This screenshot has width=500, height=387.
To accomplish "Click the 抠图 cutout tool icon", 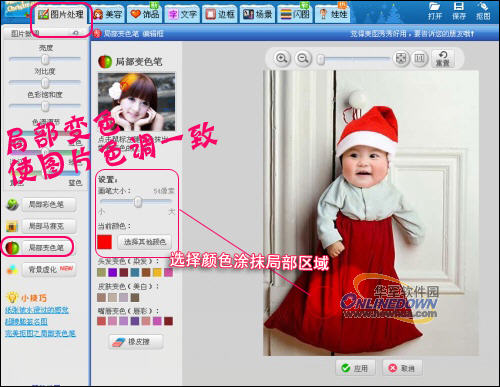I will click(x=483, y=11).
